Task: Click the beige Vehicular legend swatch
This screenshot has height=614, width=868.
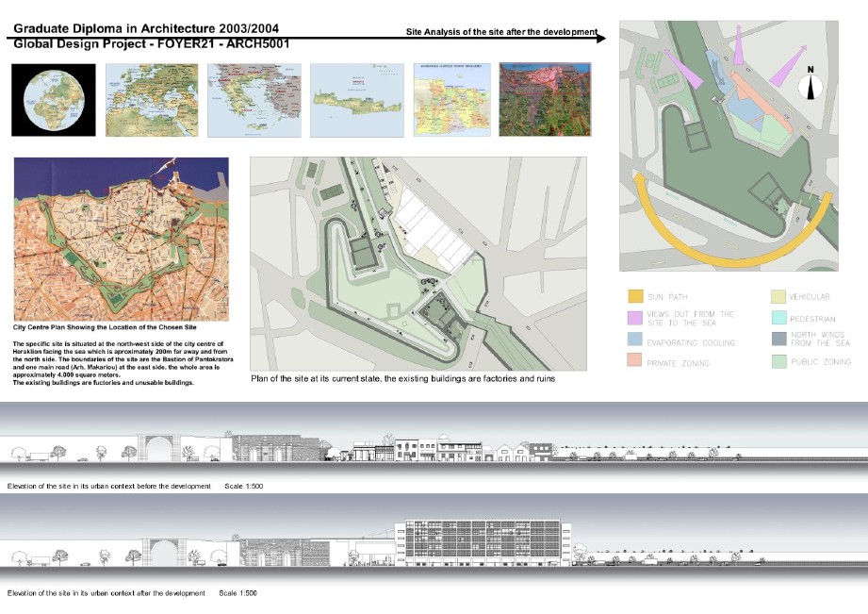Action: (x=778, y=297)
